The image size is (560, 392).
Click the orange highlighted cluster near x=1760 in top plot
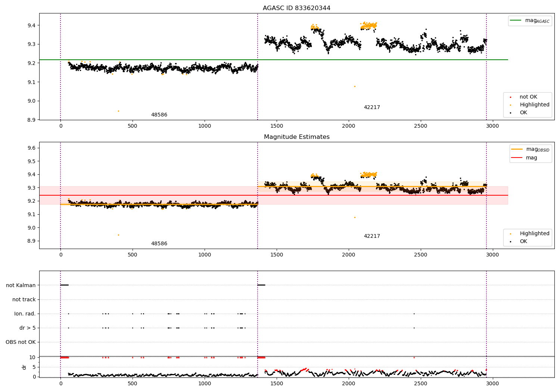coord(314,27)
